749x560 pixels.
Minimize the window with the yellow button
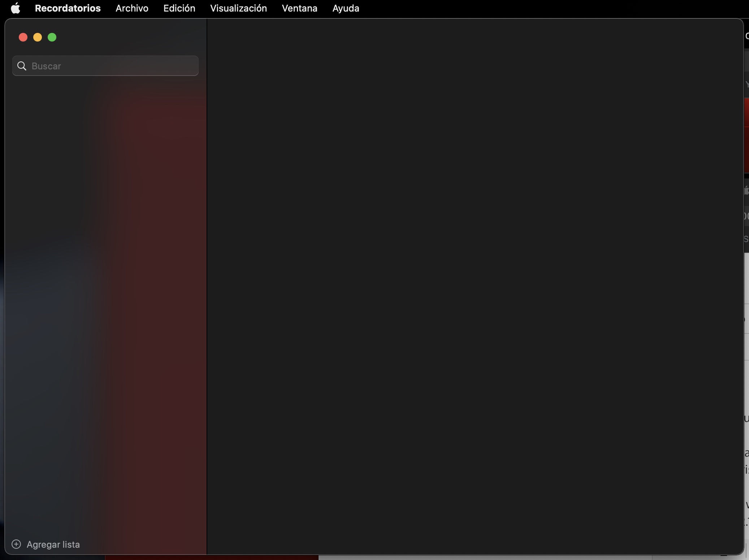(x=38, y=37)
